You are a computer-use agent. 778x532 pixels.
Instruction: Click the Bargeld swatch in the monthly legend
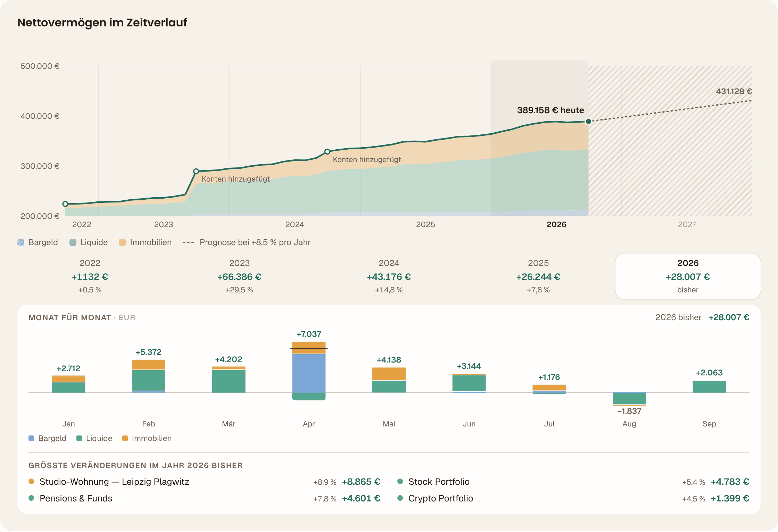[x=31, y=438]
